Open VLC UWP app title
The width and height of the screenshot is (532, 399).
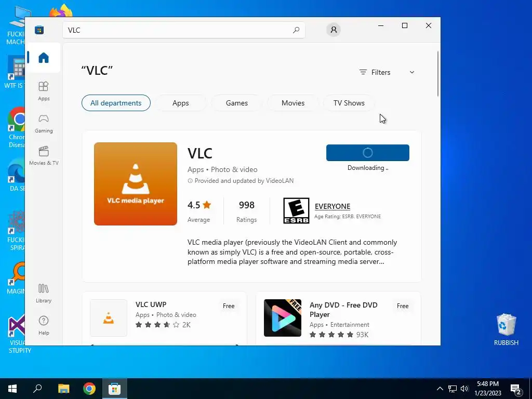click(151, 304)
